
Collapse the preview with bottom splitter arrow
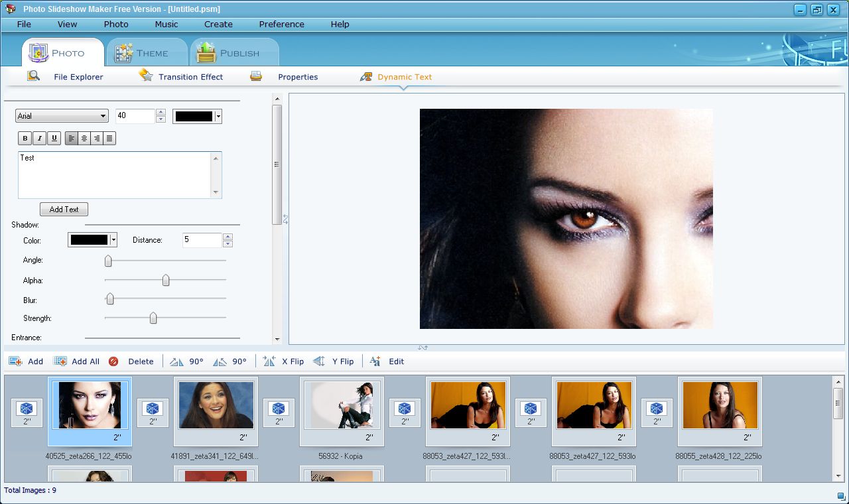point(423,347)
